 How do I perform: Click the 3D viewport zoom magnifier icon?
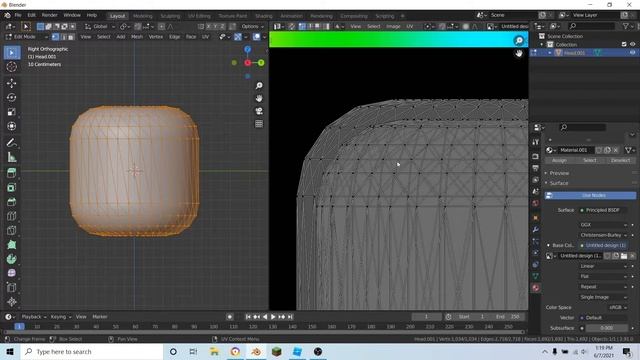click(259, 85)
